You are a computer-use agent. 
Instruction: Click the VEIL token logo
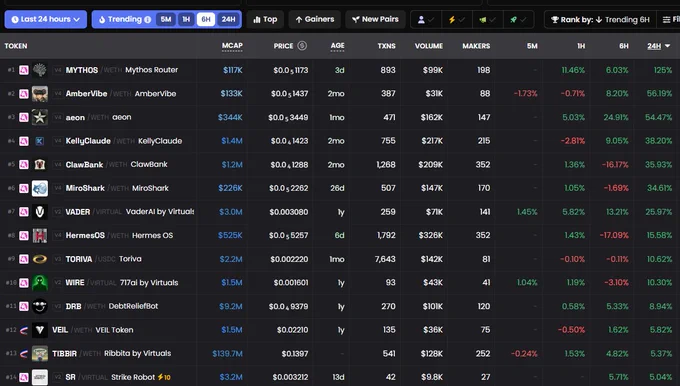pos(40,330)
